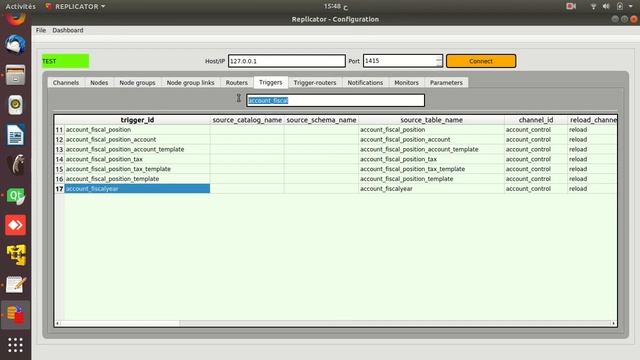Select the Replicator app icon in dock

tap(16, 315)
